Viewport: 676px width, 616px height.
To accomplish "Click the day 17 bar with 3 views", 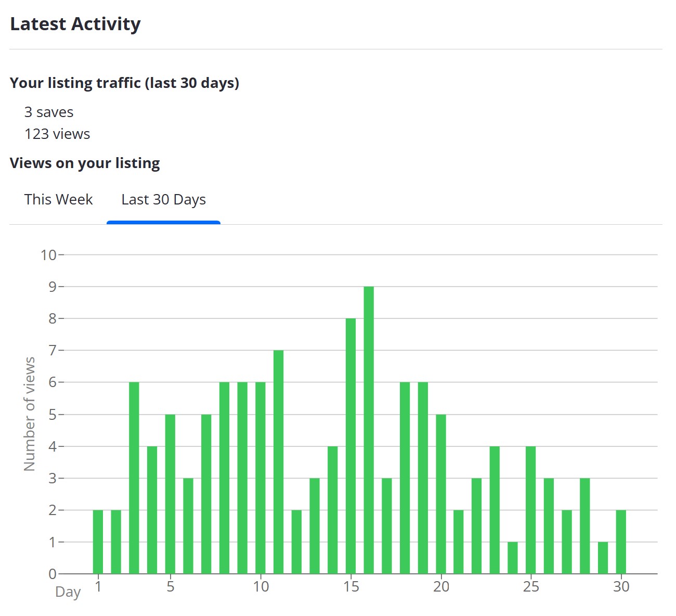I will point(387,525).
